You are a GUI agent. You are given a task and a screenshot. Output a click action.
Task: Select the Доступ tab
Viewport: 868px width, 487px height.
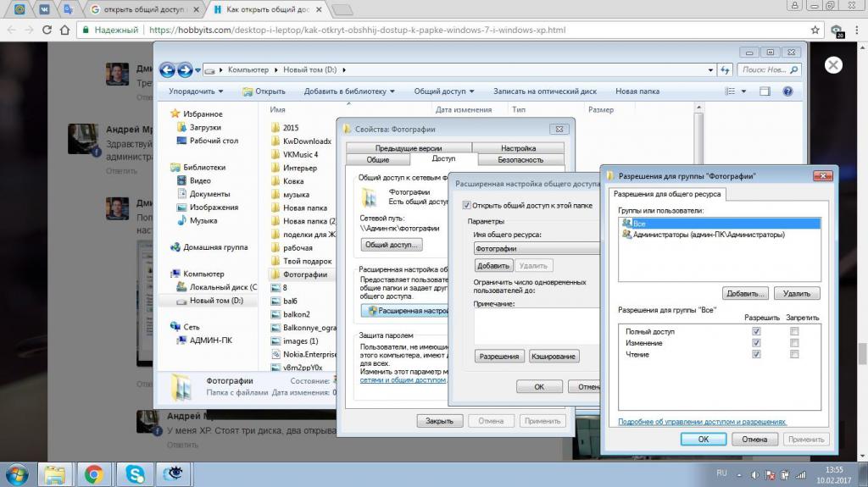point(443,159)
